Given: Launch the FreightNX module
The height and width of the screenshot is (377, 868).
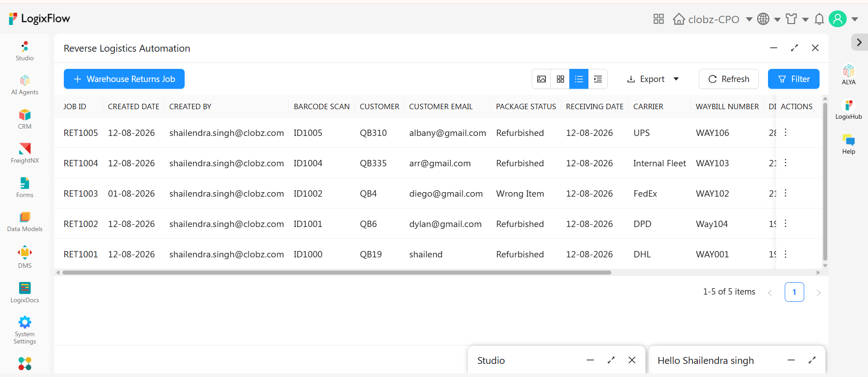Looking at the screenshot, I should click(24, 153).
